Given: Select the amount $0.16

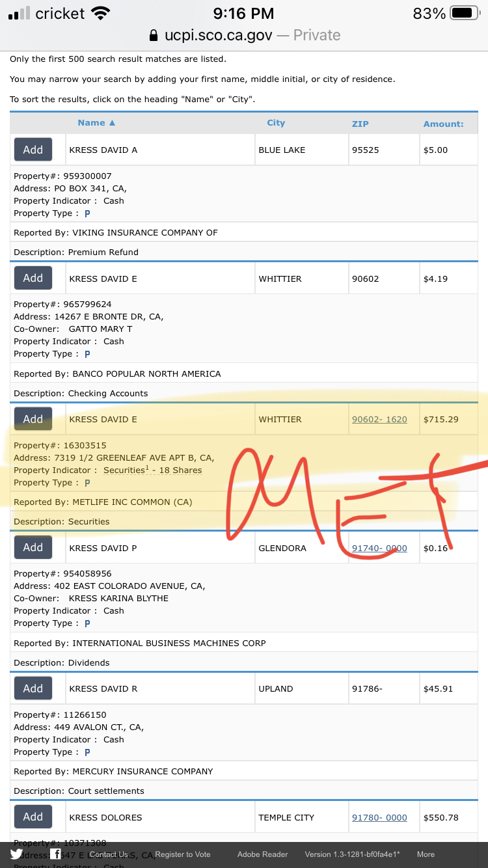Looking at the screenshot, I should point(435,548).
